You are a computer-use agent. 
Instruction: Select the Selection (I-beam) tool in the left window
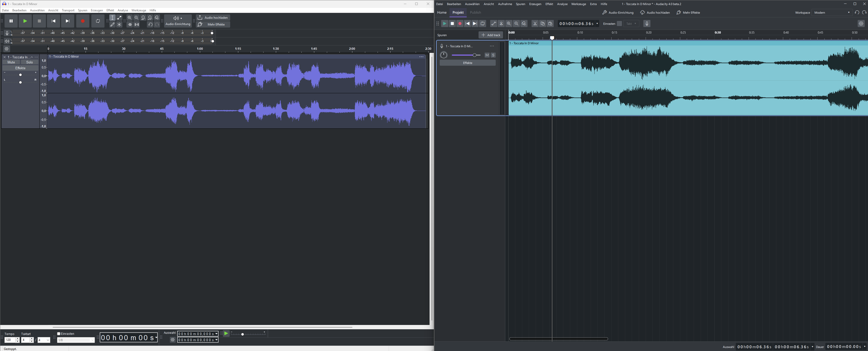click(113, 17)
